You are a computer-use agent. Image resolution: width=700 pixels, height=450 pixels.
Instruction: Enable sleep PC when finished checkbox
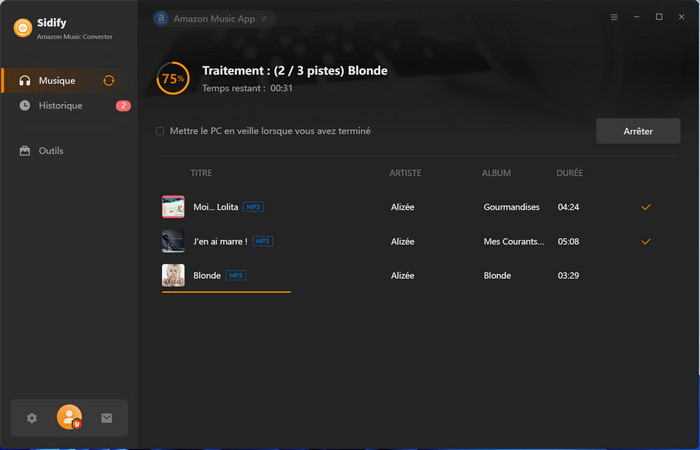pyautogui.click(x=160, y=131)
